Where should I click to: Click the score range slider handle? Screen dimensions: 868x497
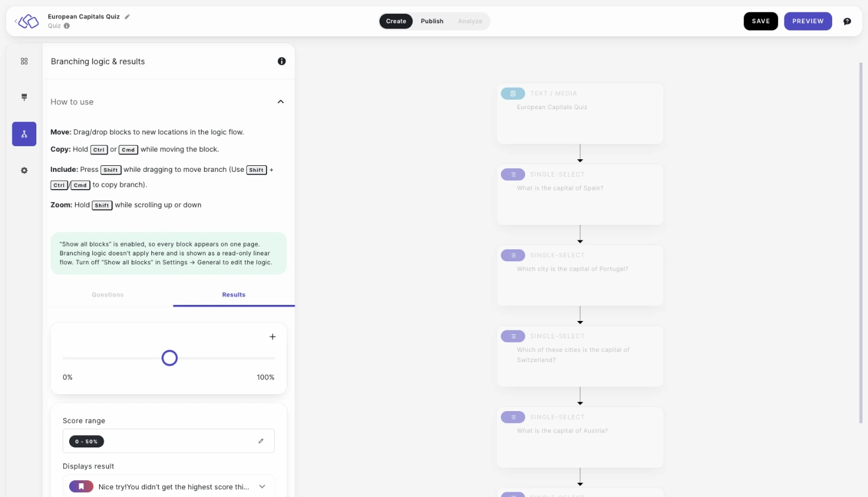[x=170, y=358]
